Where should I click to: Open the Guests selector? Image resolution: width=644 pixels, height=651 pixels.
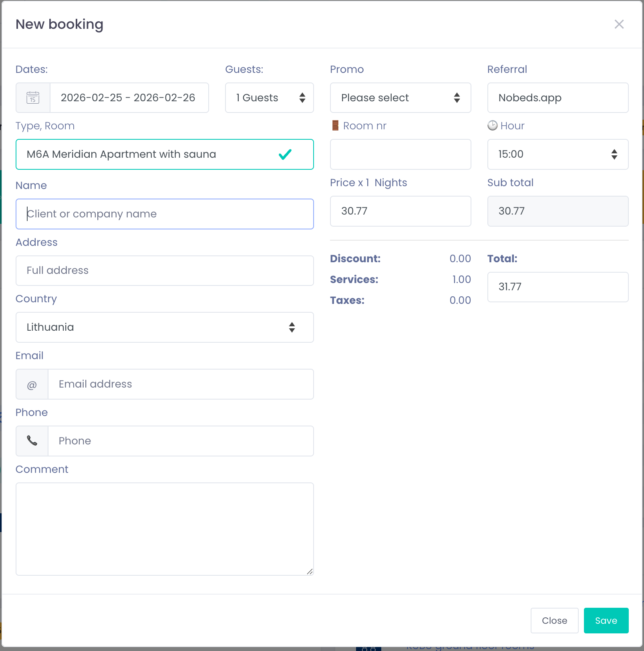tap(269, 97)
